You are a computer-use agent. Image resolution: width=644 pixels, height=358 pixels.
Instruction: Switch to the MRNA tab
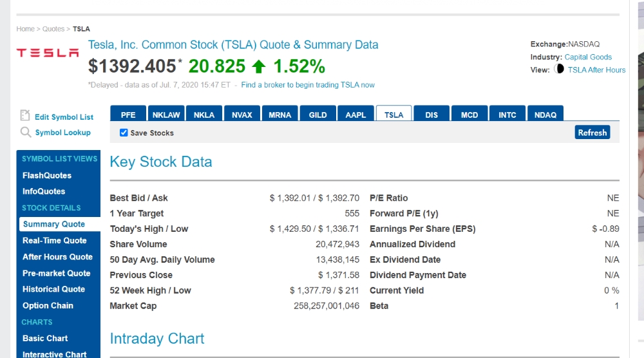coord(279,113)
